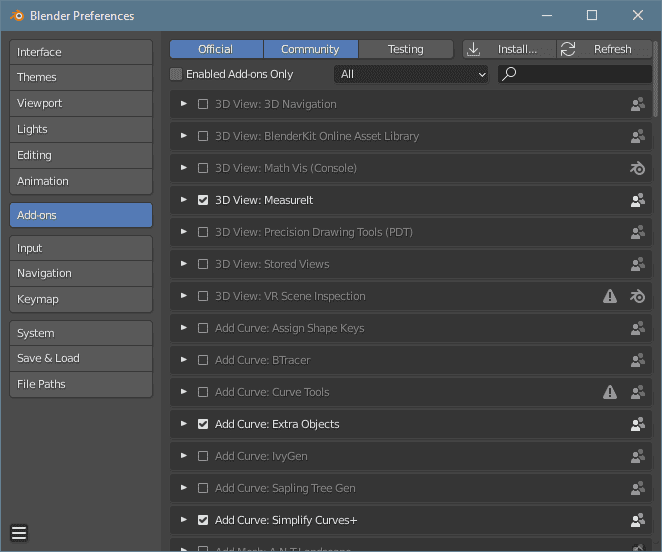Click community icon on Sapling Tree Gen row
The width and height of the screenshot is (662, 552).
(x=638, y=488)
